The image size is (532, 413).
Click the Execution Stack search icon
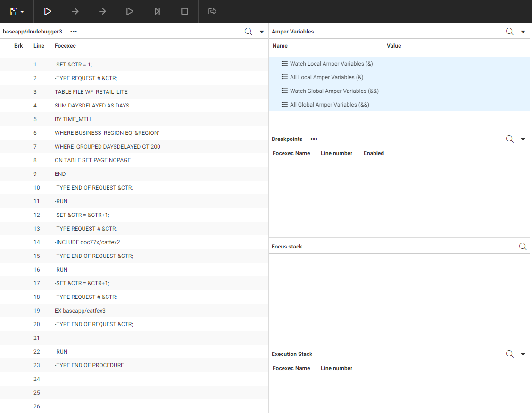tap(510, 354)
